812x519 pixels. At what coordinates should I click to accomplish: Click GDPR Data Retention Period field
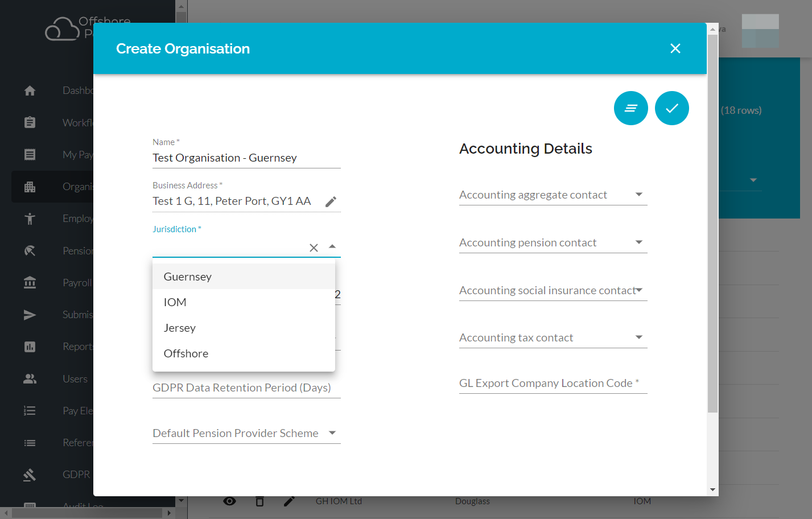(x=246, y=388)
